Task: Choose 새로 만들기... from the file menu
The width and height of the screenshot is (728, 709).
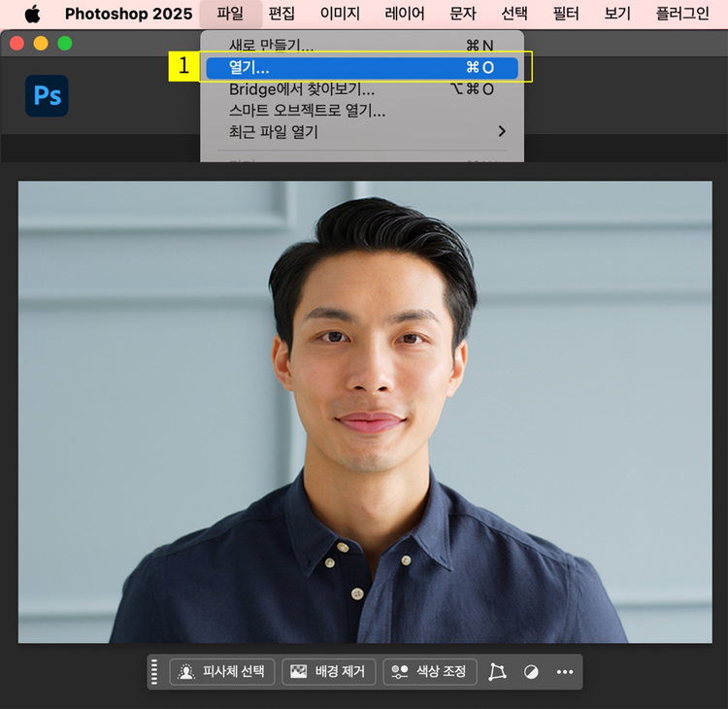Action: tap(362, 46)
